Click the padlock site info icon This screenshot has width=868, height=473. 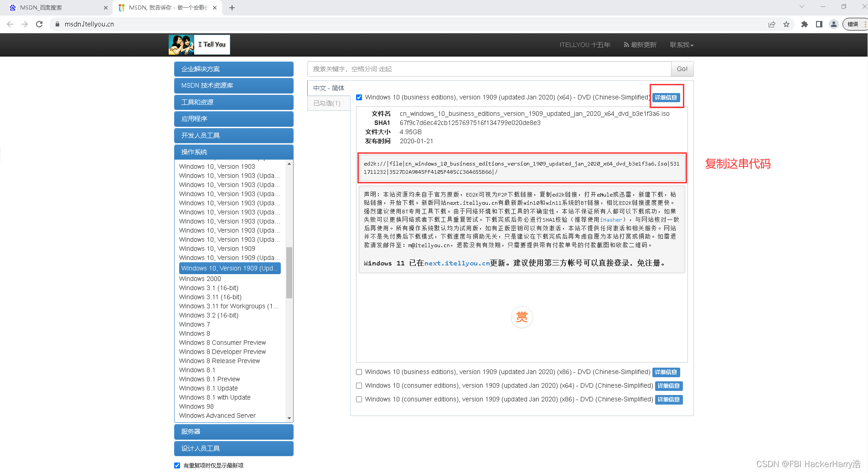coord(57,24)
